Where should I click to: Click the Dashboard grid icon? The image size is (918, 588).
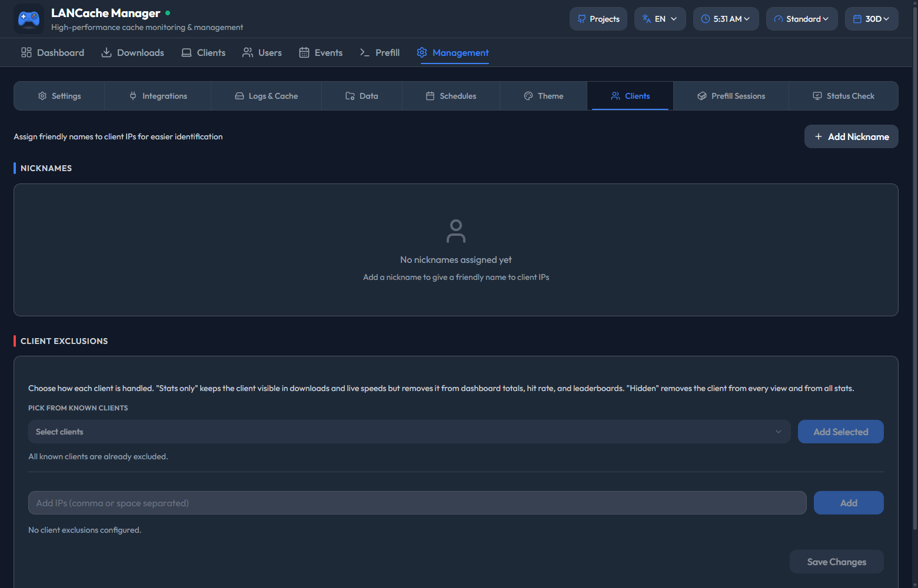tap(26, 52)
